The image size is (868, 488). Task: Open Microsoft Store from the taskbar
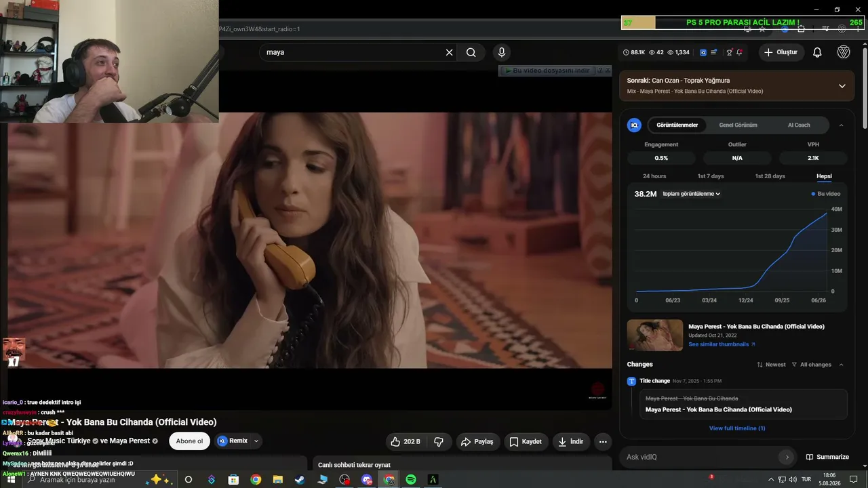pos(234,480)
